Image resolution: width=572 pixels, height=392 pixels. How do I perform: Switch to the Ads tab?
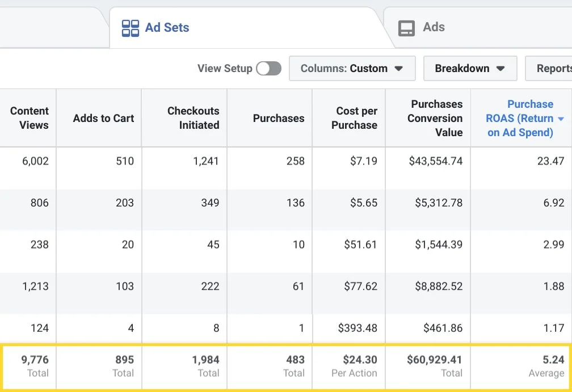(x=434, y=27)
